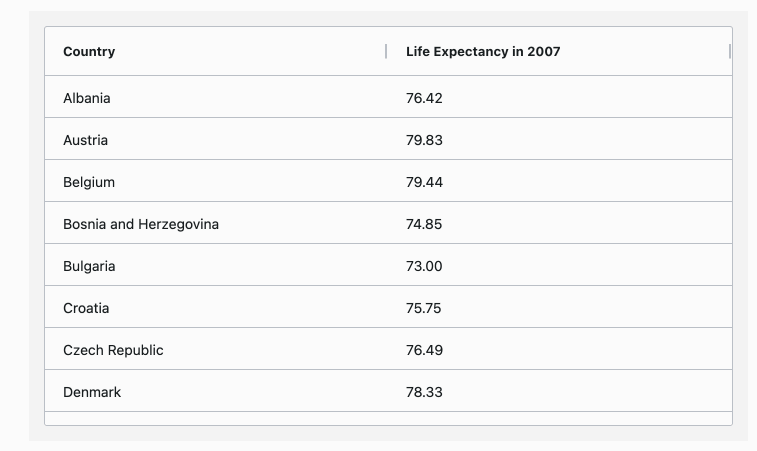Select the 74.85 life expectancy cell
This screenshot has width=757, height=451.
(x=424, y=224)
